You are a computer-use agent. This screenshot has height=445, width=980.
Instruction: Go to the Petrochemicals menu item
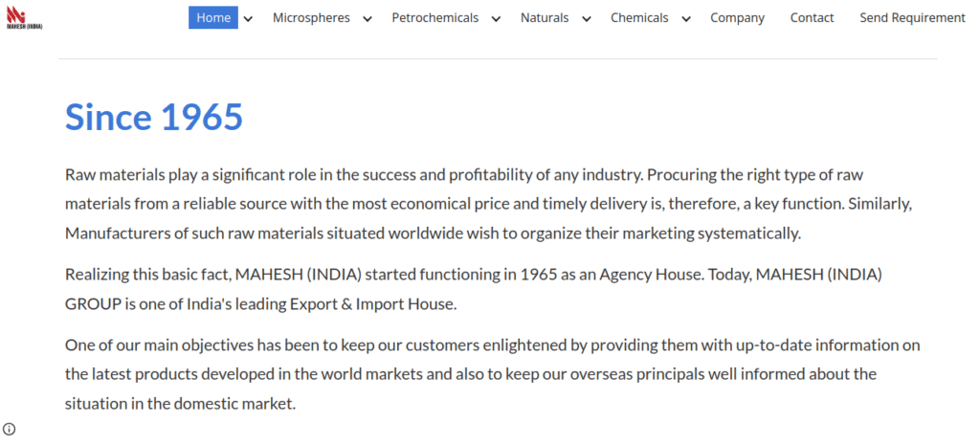[434, 17]
